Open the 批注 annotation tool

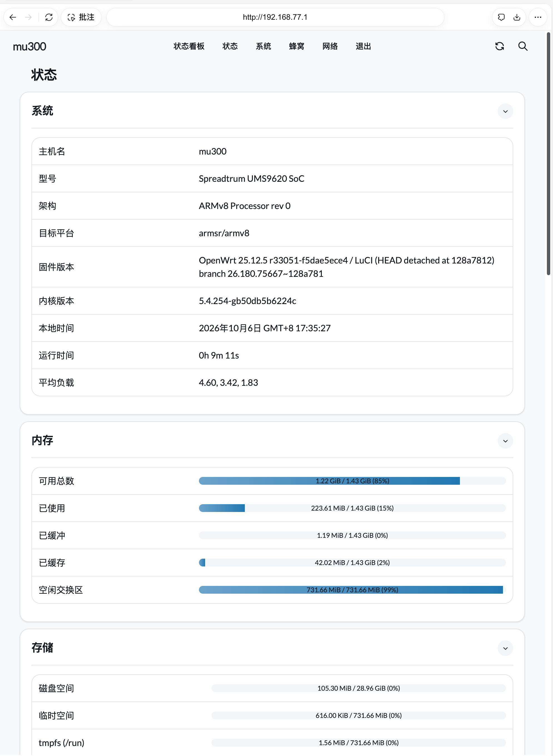pos(81,17)
